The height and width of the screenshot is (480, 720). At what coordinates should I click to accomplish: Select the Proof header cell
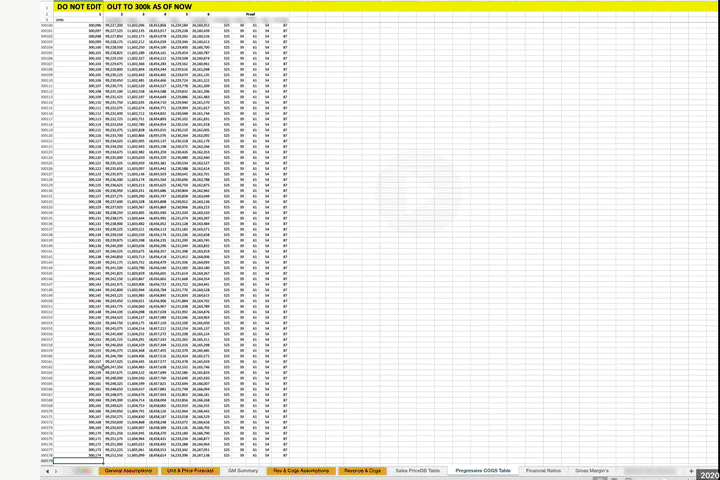coord(251,14)
